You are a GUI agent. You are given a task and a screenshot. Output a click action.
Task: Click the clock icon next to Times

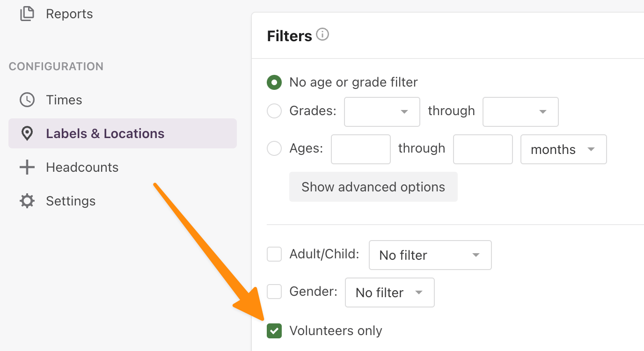click(x=27, y=100)
